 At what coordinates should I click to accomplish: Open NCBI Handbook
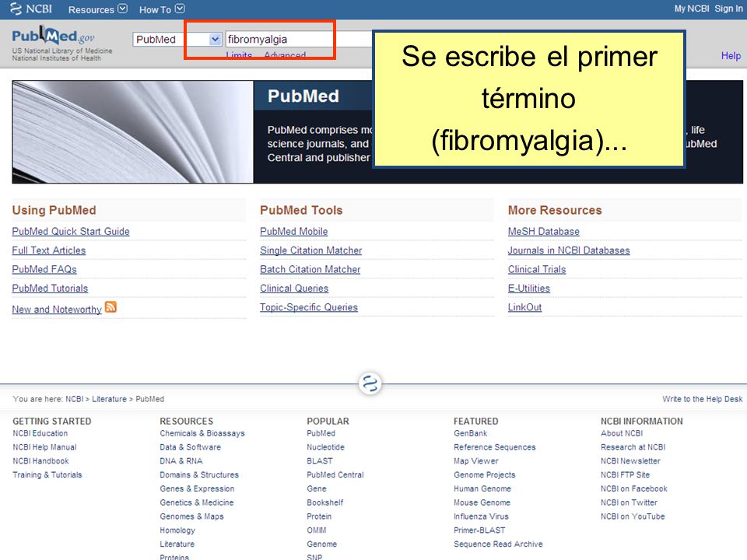point(40,461)
